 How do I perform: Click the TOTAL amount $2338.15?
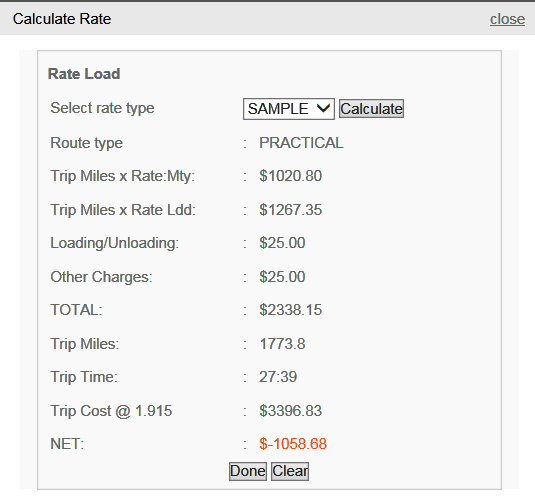(290, 310)
